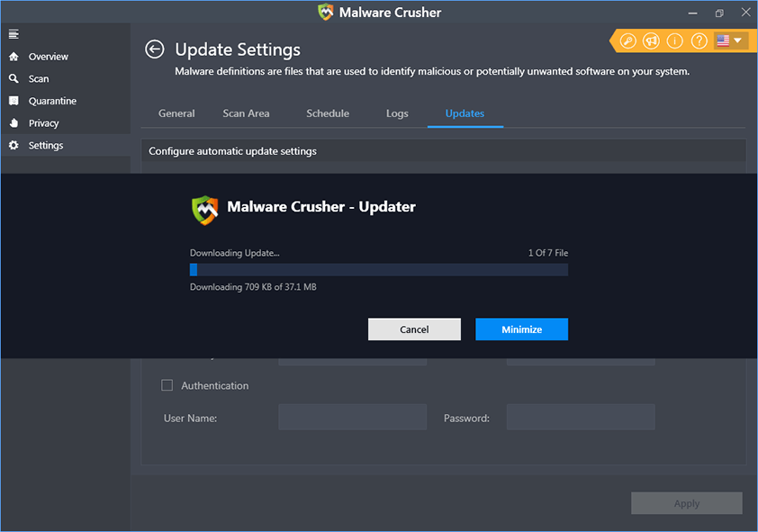Minimize the Malware Crusher window

pyautogui.click(x=692, y=13)
